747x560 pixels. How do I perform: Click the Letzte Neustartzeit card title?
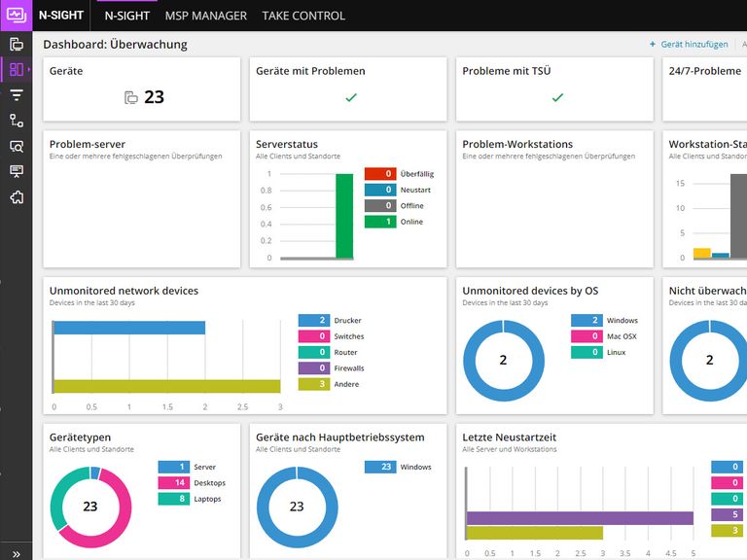[x=509, y=437]
